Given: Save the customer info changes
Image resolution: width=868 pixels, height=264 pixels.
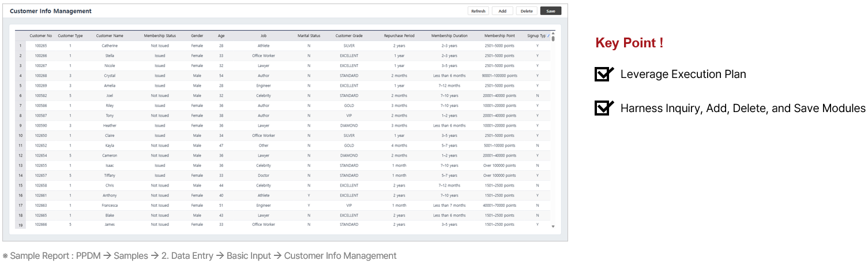Looking at the screenshot, I should pos(551,11).
